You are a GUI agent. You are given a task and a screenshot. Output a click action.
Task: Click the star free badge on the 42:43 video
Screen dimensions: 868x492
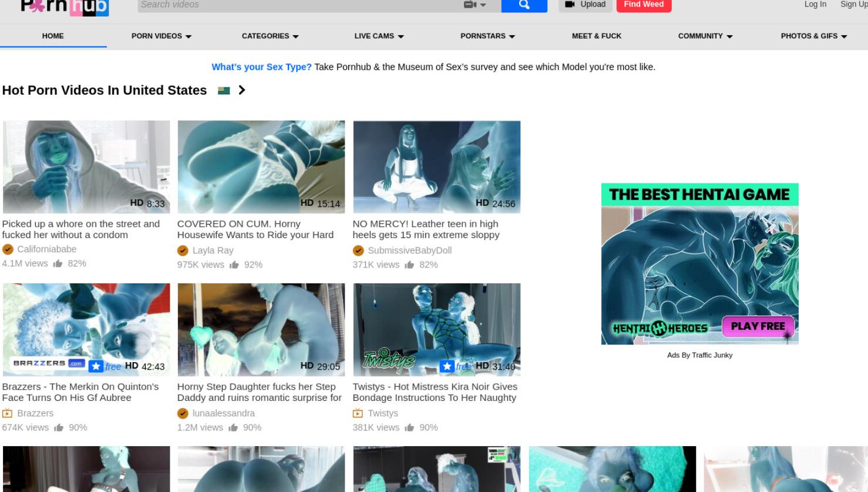tap(105, 366)
